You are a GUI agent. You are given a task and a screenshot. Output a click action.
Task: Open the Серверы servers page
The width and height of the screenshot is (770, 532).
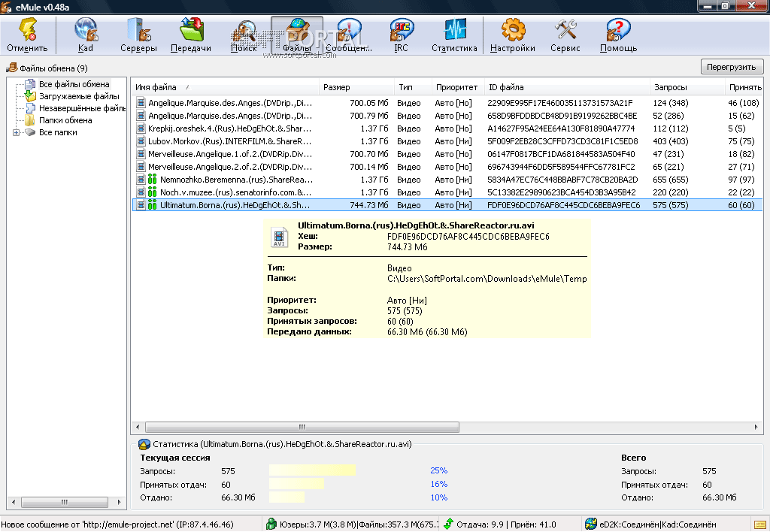pos(138,35)
